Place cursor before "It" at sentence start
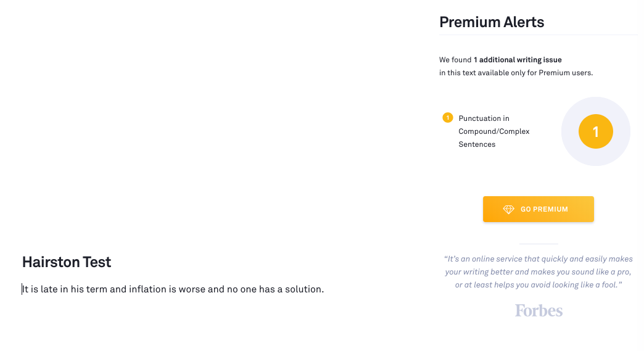This screenshot has width=644, height=351. click(22, 289)
